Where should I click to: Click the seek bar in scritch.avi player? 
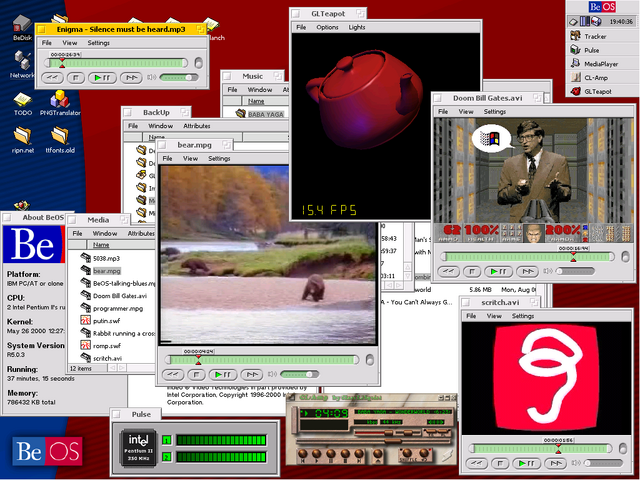[x=541, y=449]
